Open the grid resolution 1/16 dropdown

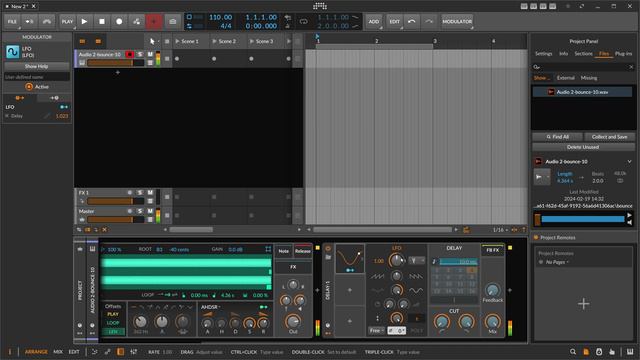[500, 230]
